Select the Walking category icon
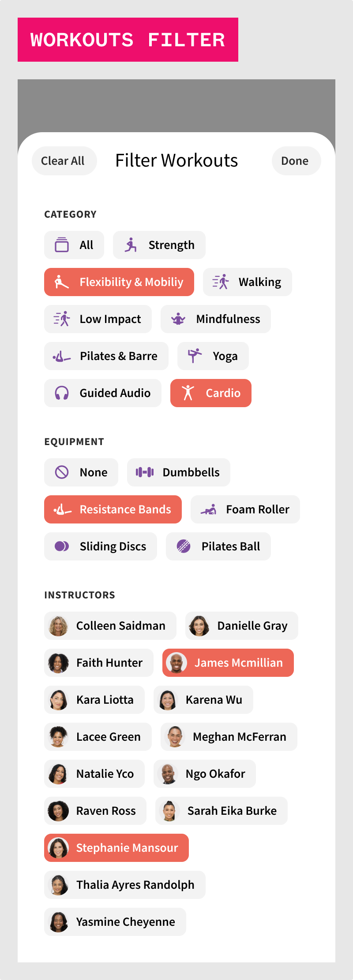This screenshot has width=353, height=980. [x=221, y=282]
